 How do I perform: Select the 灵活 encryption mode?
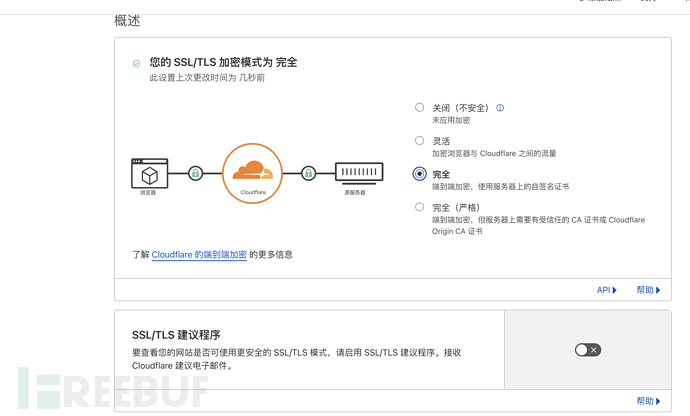click(x=419, y=140)
